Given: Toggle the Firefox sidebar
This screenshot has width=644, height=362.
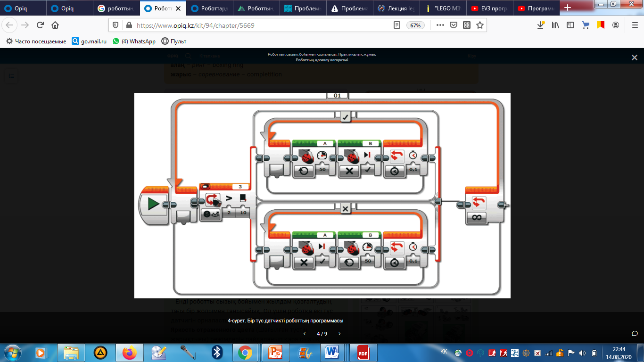Looking at the screenshot, I should 570,25.
